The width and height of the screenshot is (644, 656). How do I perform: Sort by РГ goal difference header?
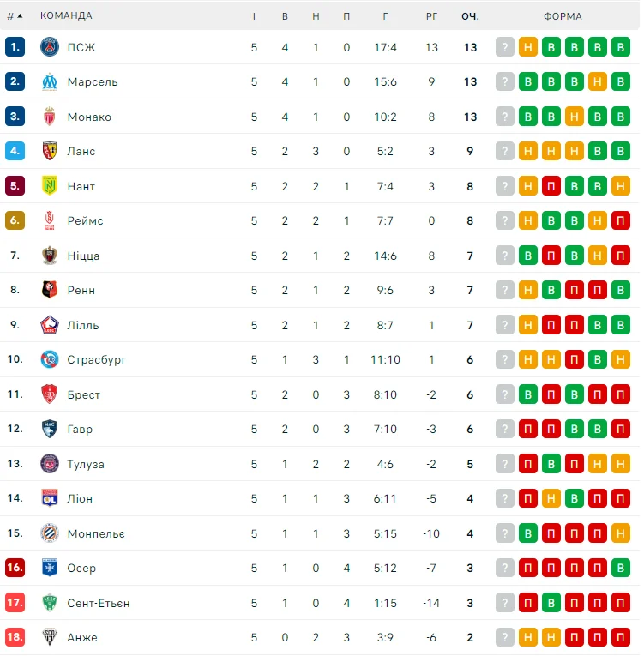(x=431, y=15)
